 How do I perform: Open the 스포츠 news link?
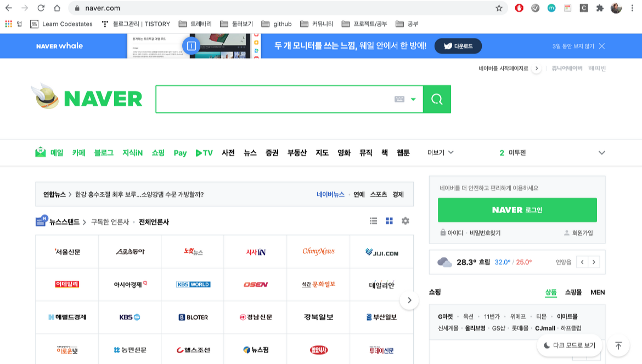(378, 194)
